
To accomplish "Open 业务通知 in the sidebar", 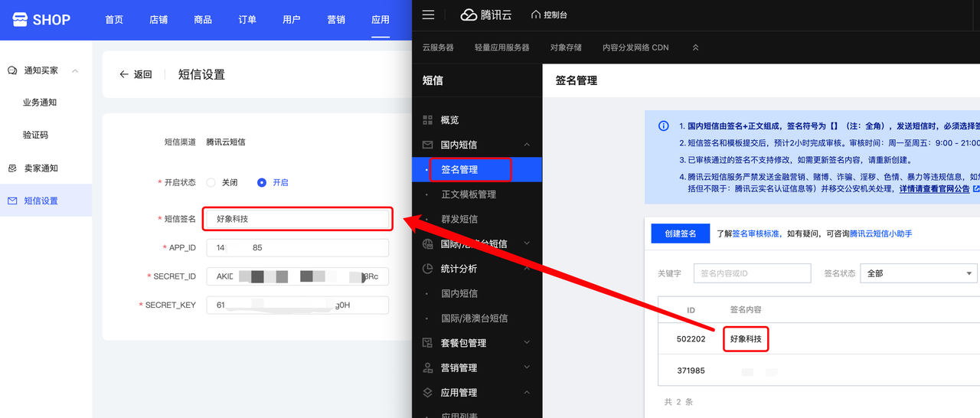I will tap(40, 103).
